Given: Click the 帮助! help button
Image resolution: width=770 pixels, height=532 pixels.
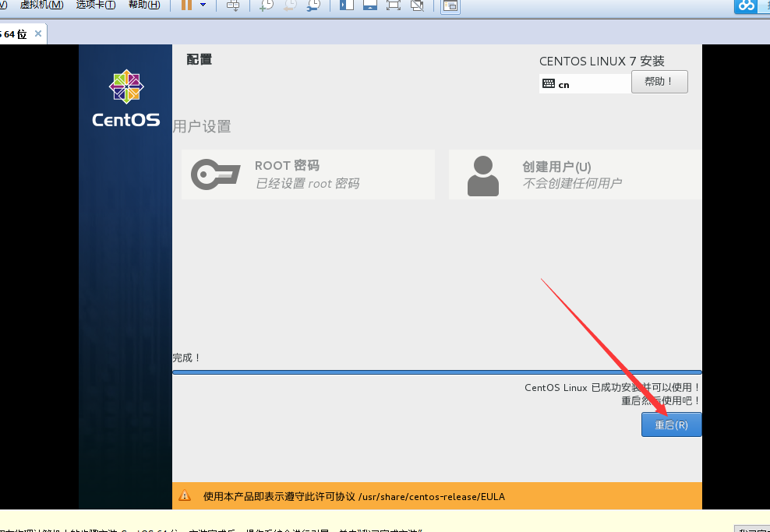Looking at the screenshot, I should 659,82.
